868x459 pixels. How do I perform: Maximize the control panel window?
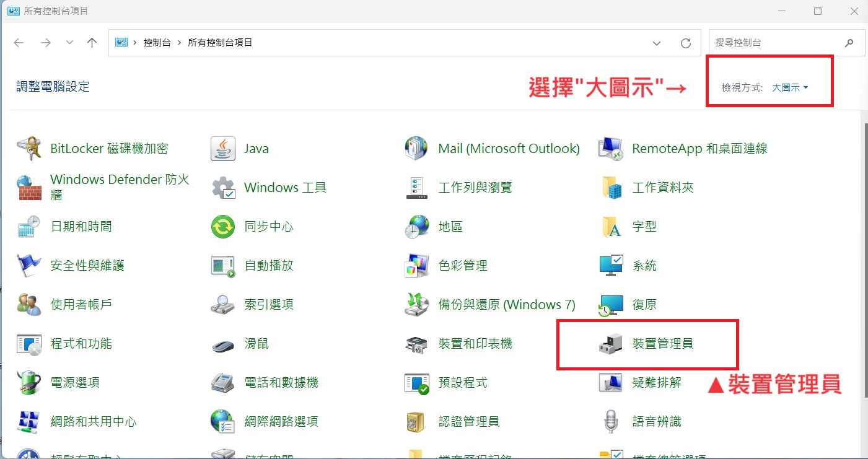coord(818,11)
